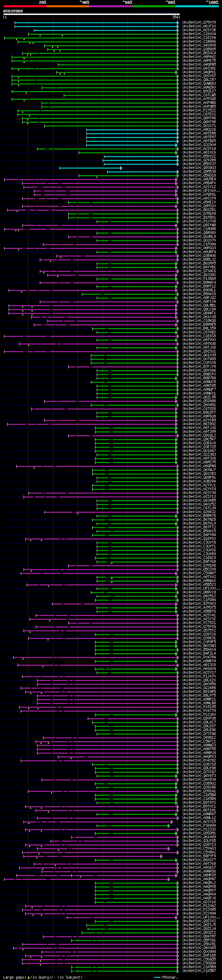Select hit label UniRef100_B8LS59
The height and width of the screenshot is (980, 222).
tap(199, 328)
